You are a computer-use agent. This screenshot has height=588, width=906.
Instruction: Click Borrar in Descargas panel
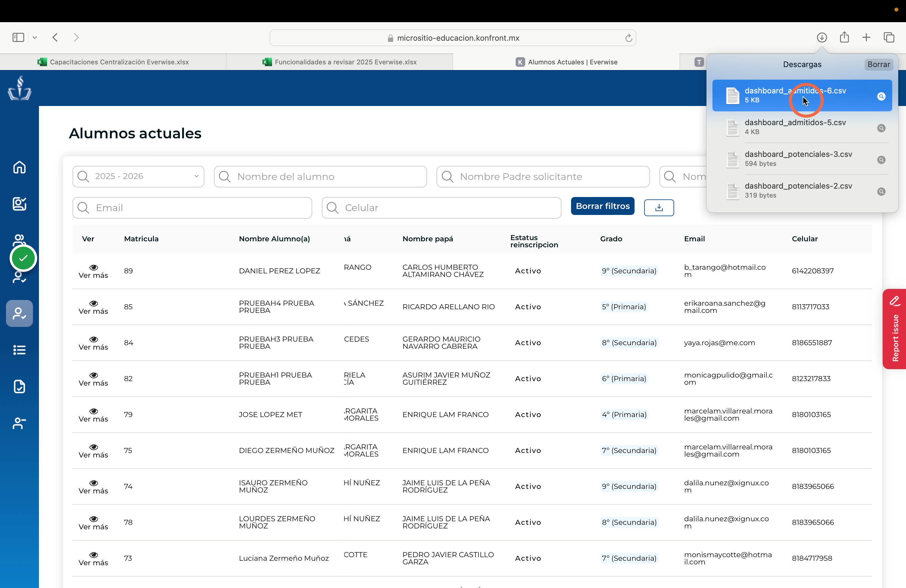coord(879,64)
